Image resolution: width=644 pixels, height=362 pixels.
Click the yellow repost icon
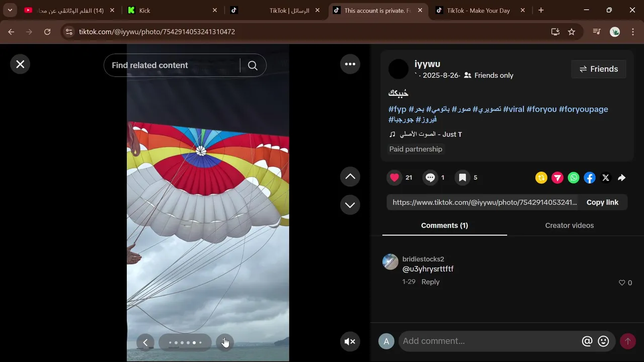click(541, 177)
